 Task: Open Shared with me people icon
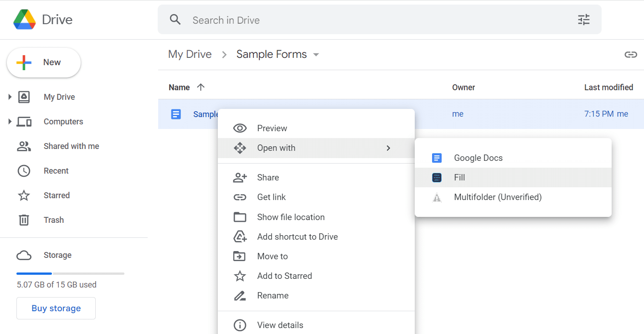(x=24, y=146)
